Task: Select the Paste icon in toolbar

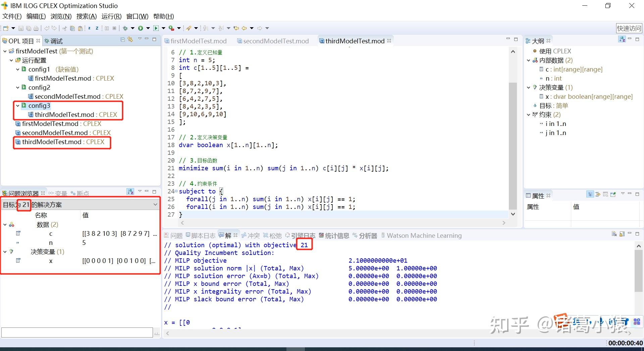Action: (80, 28)
